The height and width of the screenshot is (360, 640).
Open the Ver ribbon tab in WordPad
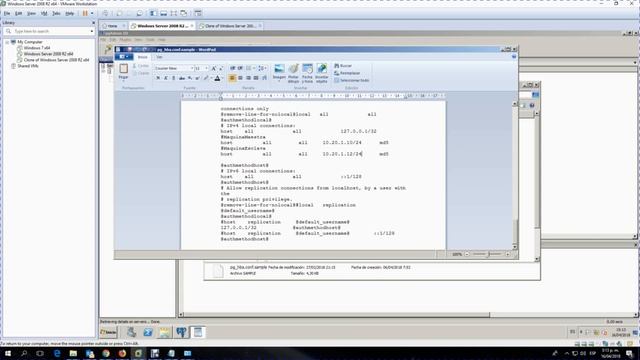tap(159, 57)
